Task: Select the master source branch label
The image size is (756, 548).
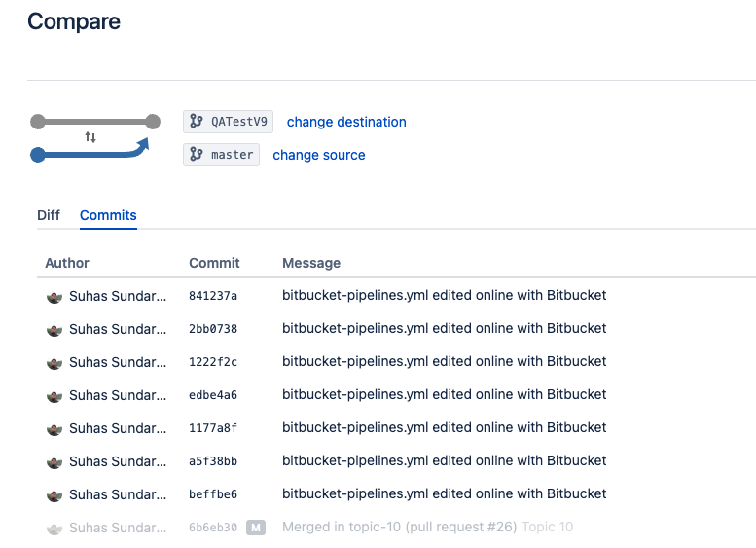Action: pos(233,155)
